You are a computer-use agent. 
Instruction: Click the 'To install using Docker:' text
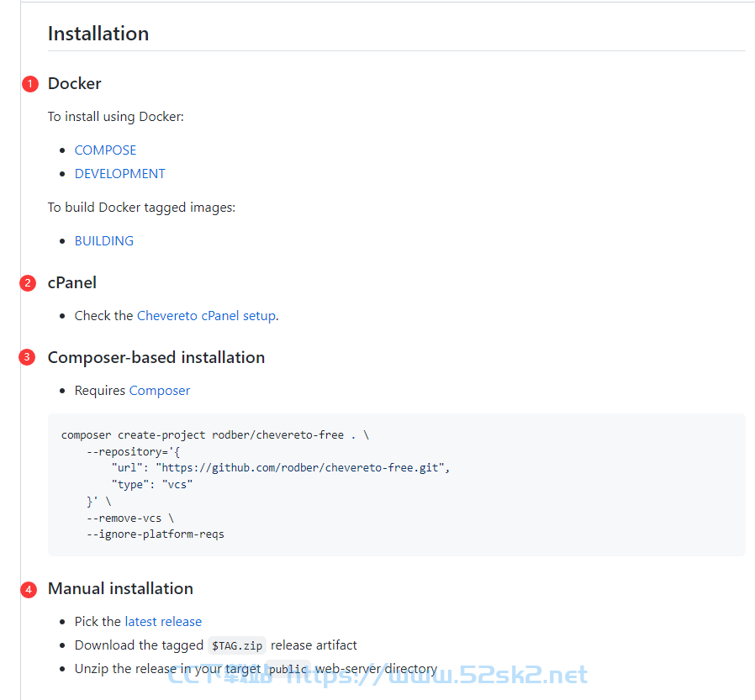point(115,117)
